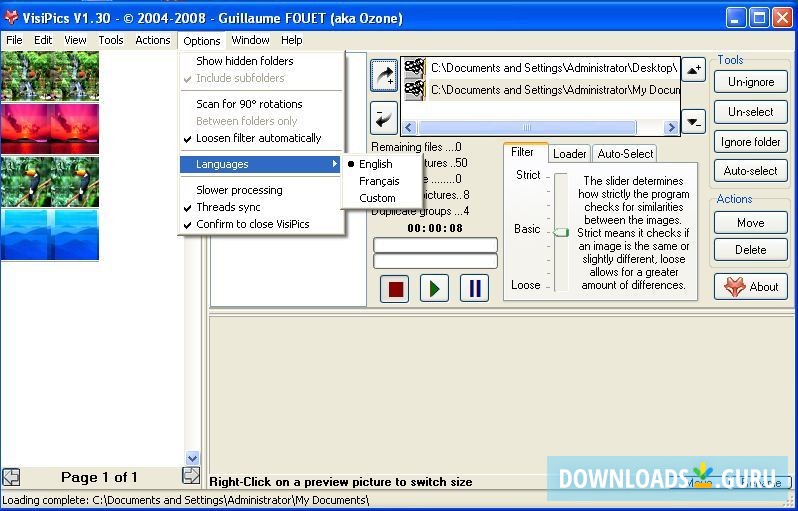798x511 pixels.
Task: Move folder down in list
Action: (693, 122)
